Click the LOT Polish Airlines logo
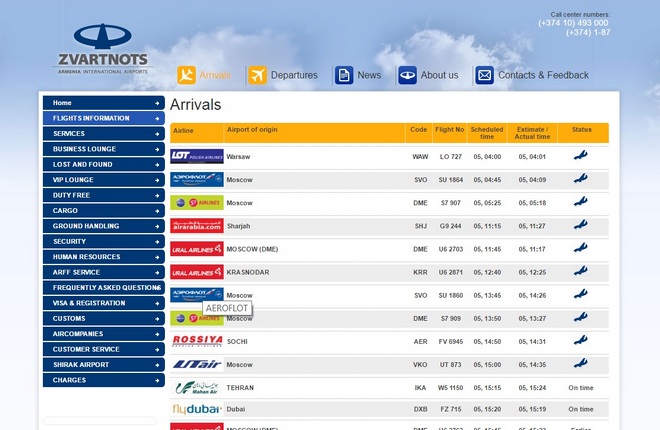660x430 pixels. tap(197, 156)
